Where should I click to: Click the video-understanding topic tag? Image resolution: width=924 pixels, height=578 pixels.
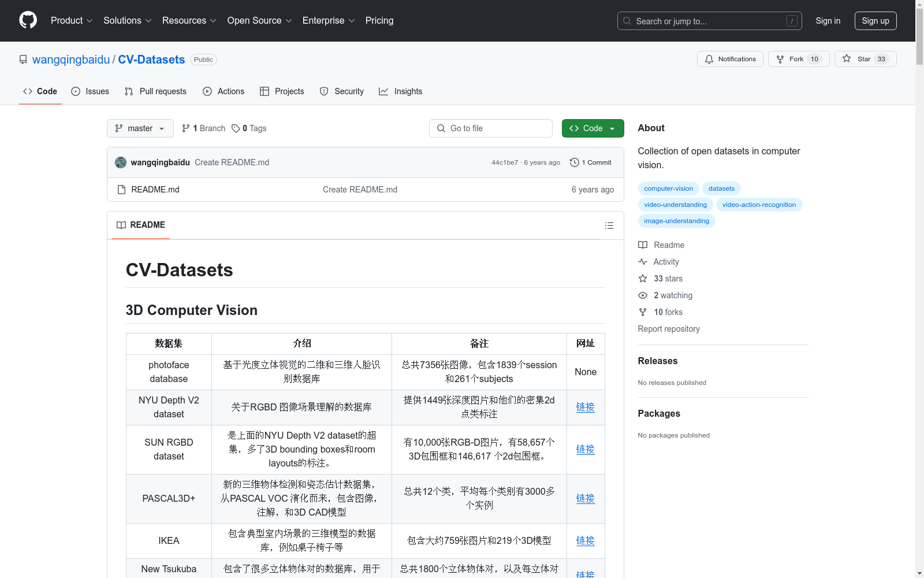675,205
